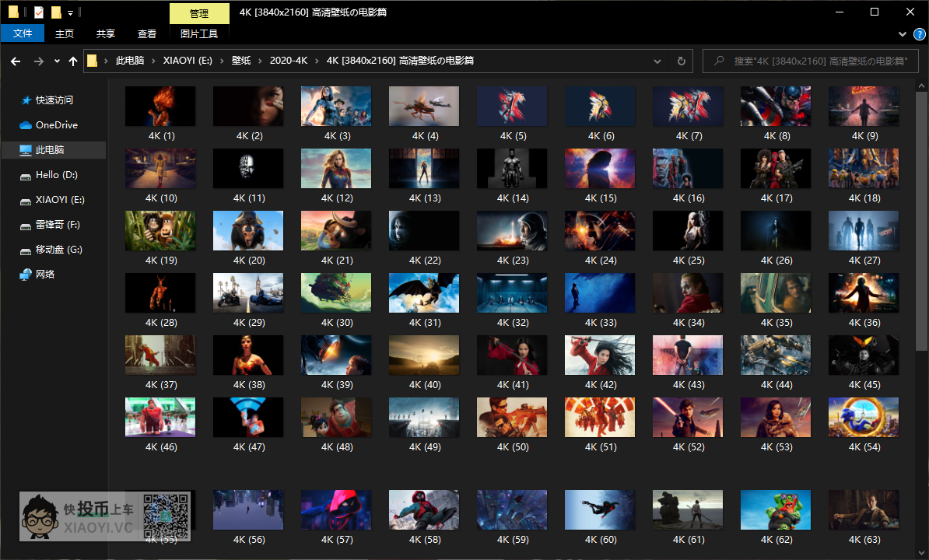Click the scrollbar up arrow
The height and width of the screenshot is (560, 929).
921,86
